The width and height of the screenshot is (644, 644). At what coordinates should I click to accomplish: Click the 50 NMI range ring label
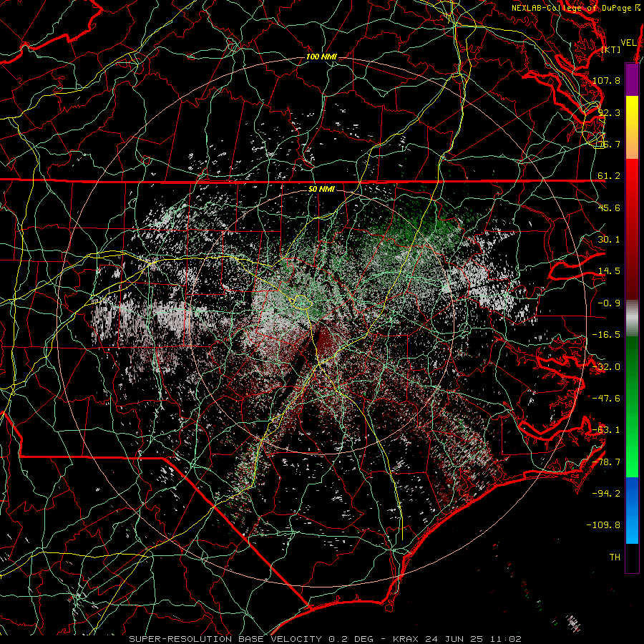(321, 190)
